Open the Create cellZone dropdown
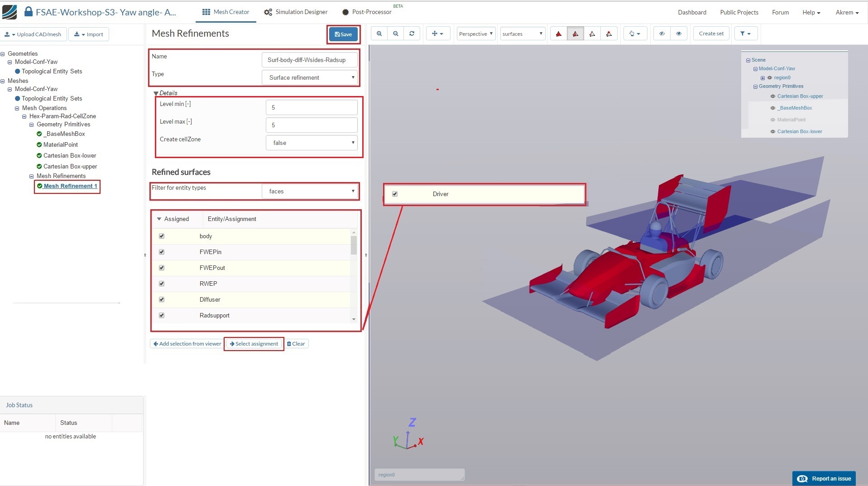868x486 pixels. point(312,143)
